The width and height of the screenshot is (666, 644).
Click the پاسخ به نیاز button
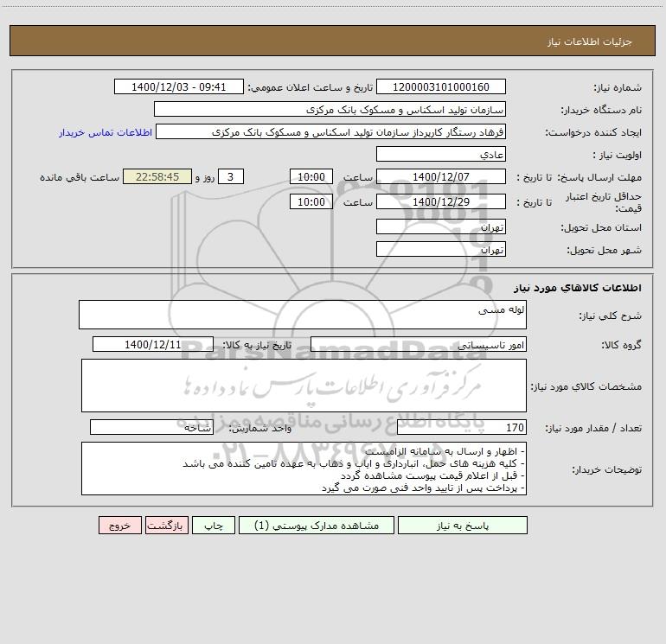click(x=463, y=526)
